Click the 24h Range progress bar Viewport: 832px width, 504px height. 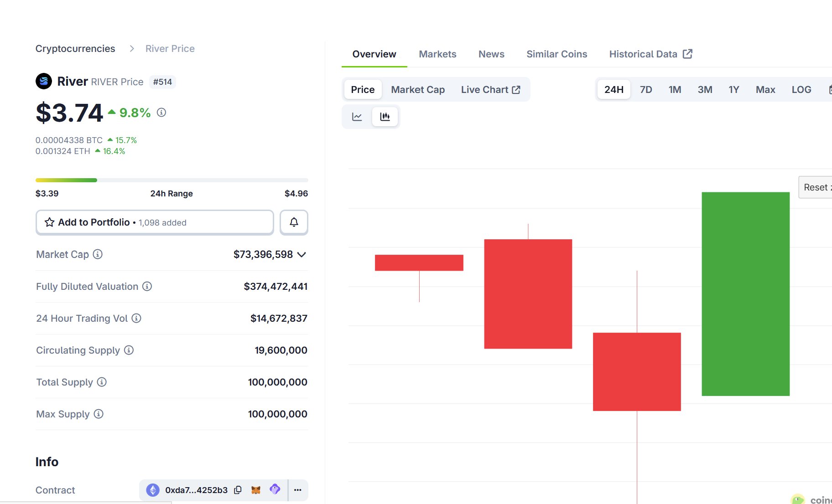pyautogui.click(x=172, y=180)
